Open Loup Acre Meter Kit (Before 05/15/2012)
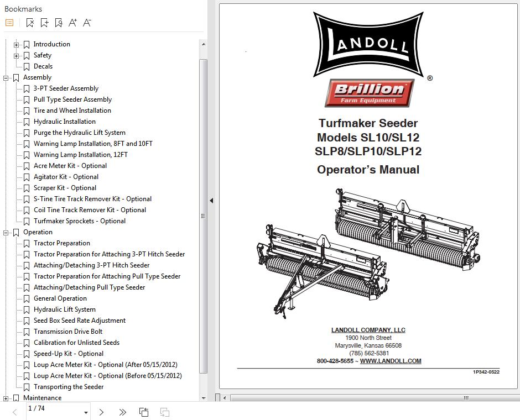Image resolution: width=520 pixels, height=420 pixels. click(108, 376)
